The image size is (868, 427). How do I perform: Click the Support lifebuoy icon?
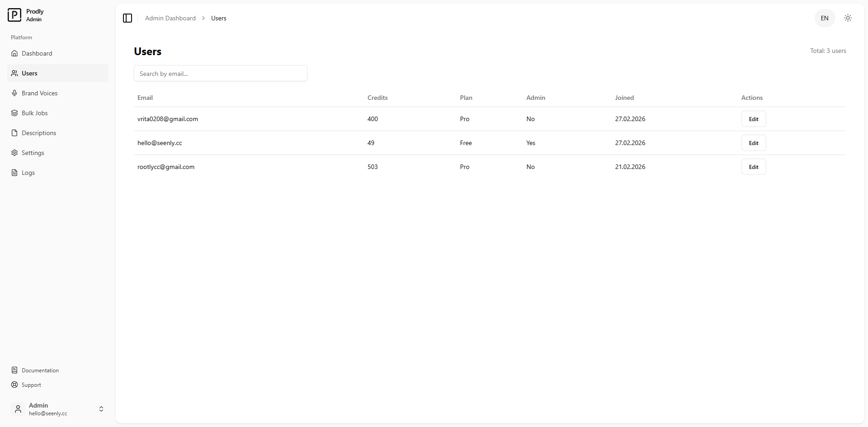click(x=14, y=385)
